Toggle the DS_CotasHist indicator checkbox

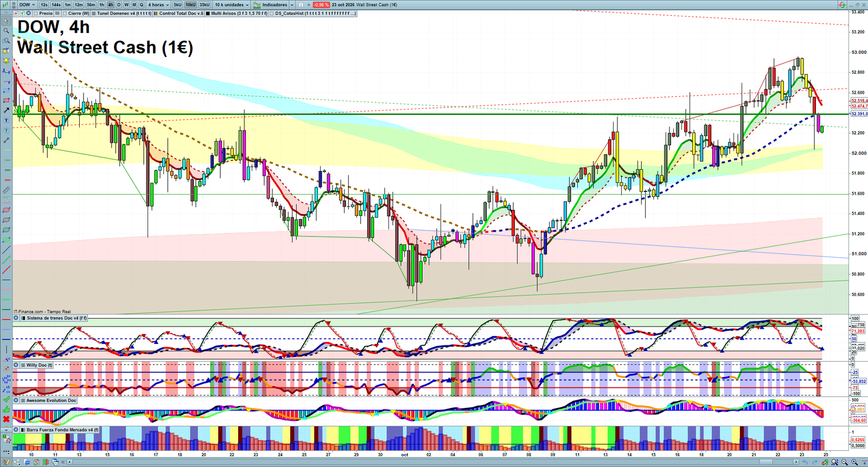[x=272, y=13]
